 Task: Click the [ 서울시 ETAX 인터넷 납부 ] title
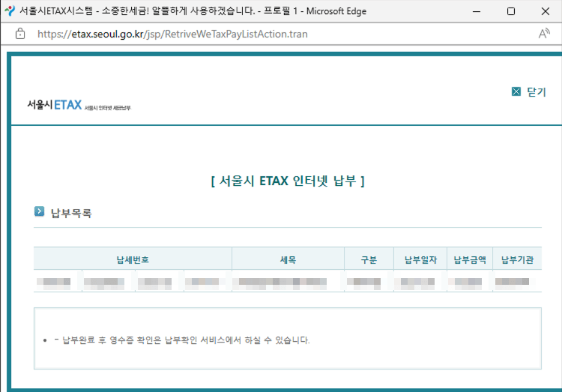288,181
